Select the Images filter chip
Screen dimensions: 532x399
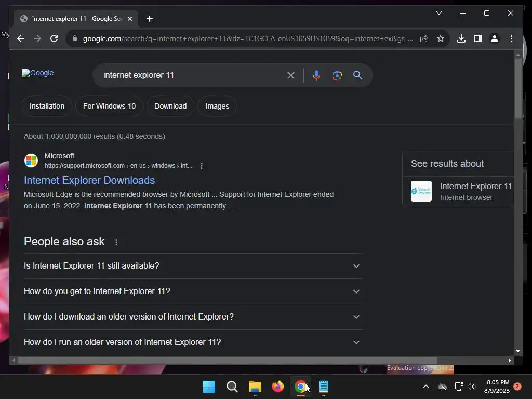[x=217, y=106]
